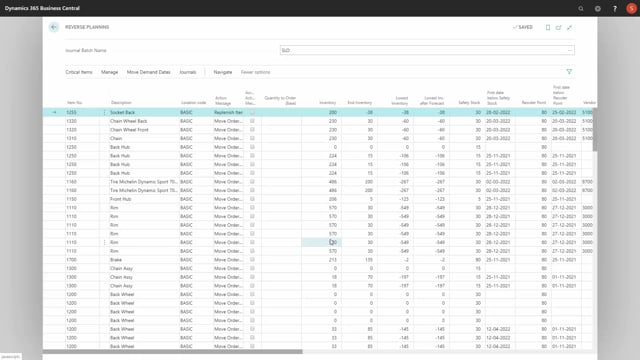
Task: Click the user account avatar
Action: click(631, 8)
